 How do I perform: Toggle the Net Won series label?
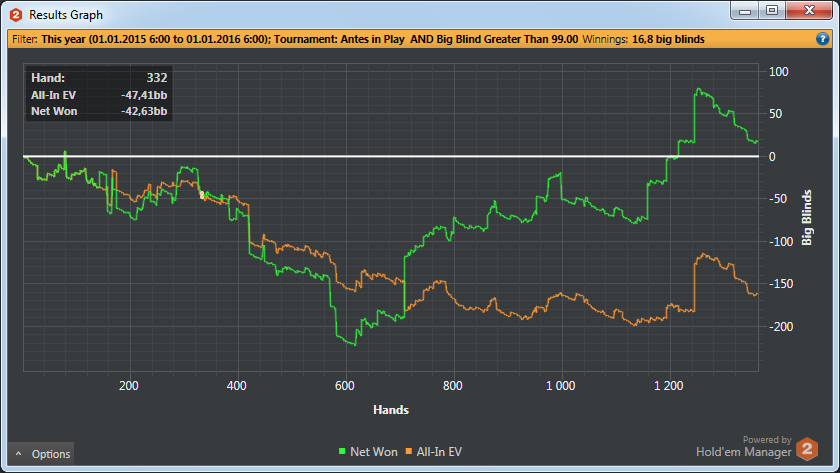(371, 453)
